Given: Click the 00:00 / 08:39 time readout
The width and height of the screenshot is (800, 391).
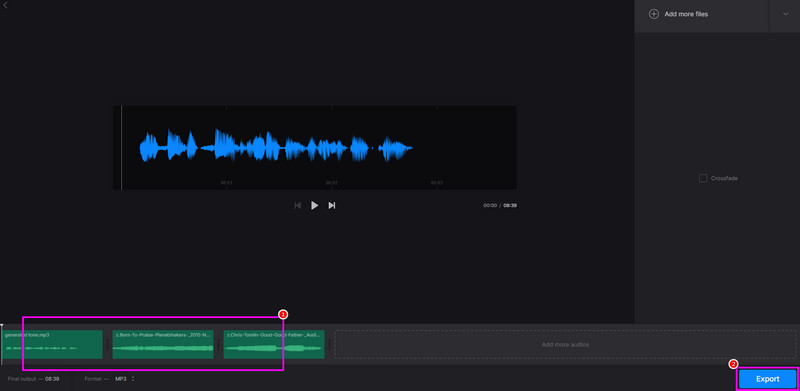Looking at the screenshot, I should [500, 205].
